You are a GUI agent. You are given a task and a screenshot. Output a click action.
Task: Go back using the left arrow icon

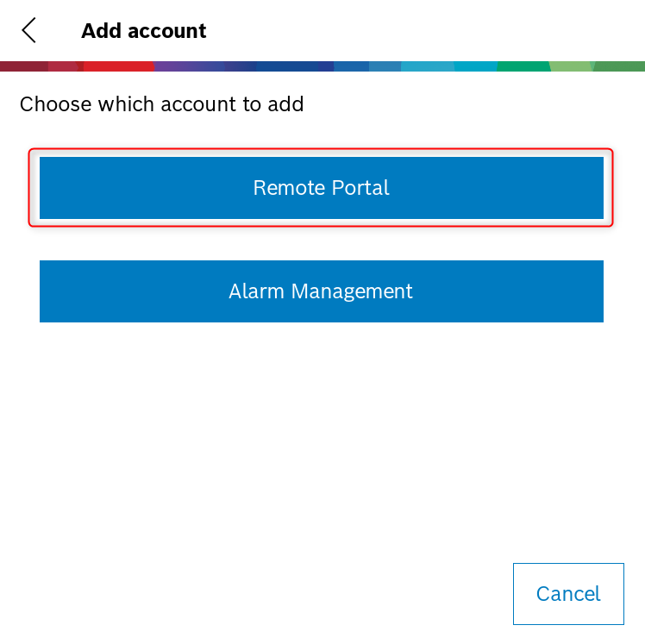pos(29,31)
